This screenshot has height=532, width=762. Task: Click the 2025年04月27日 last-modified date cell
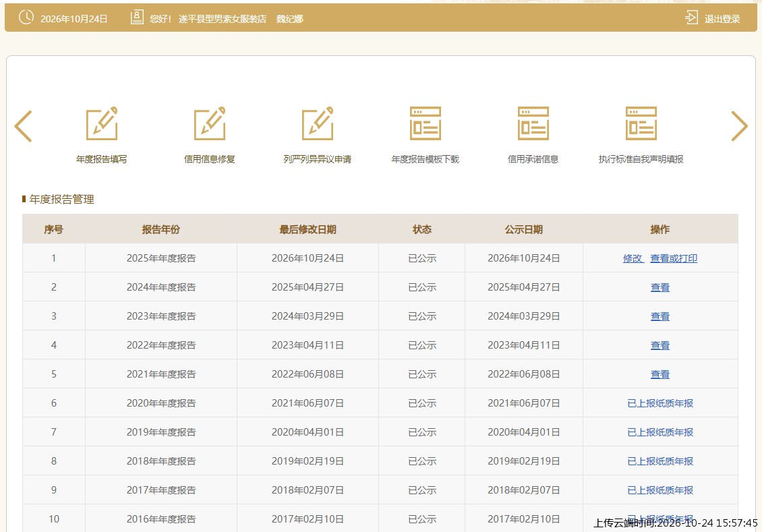point(307,288)
